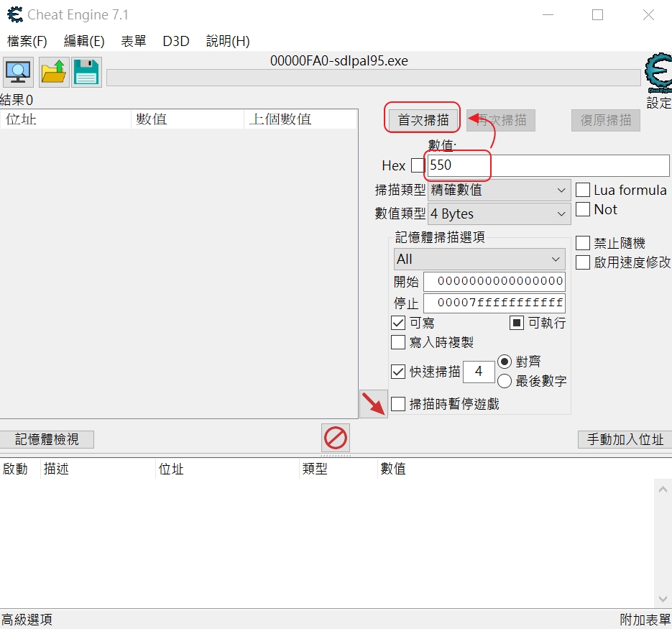Uncheck the 可寫 checkbox
Screen dimensions: 672x629
tap(398, 323)
